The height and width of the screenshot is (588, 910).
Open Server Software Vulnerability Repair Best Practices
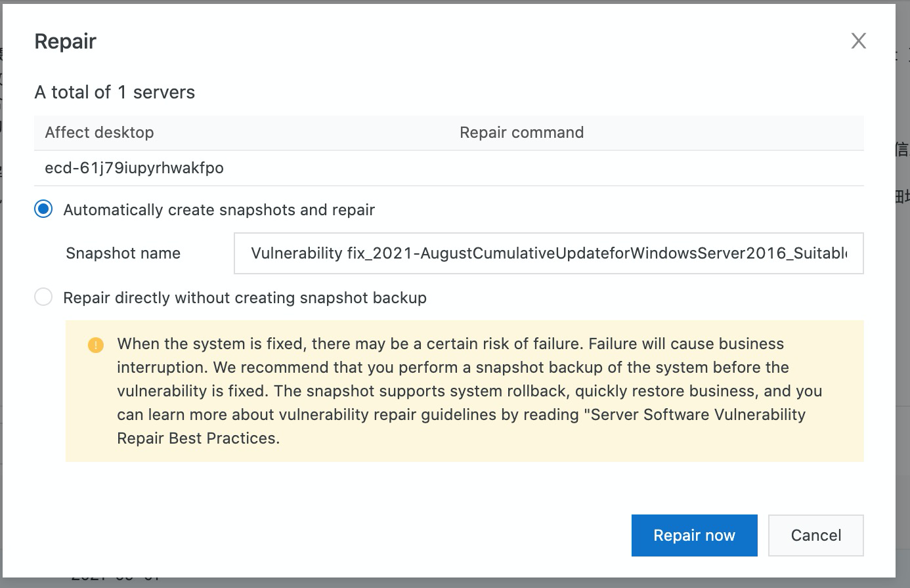(697, 415)
